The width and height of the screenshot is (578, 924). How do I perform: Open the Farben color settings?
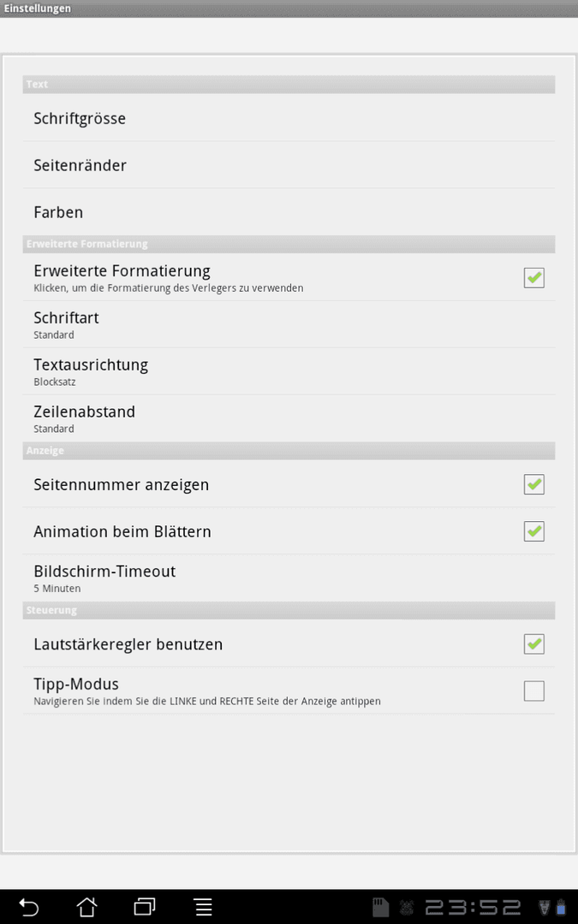tap(289, 212)
